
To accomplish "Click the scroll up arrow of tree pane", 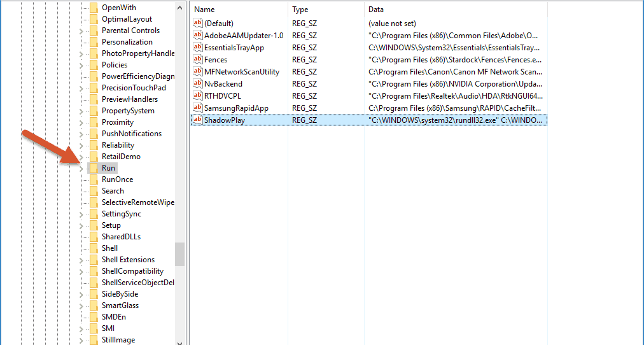I will pos(180,8).
